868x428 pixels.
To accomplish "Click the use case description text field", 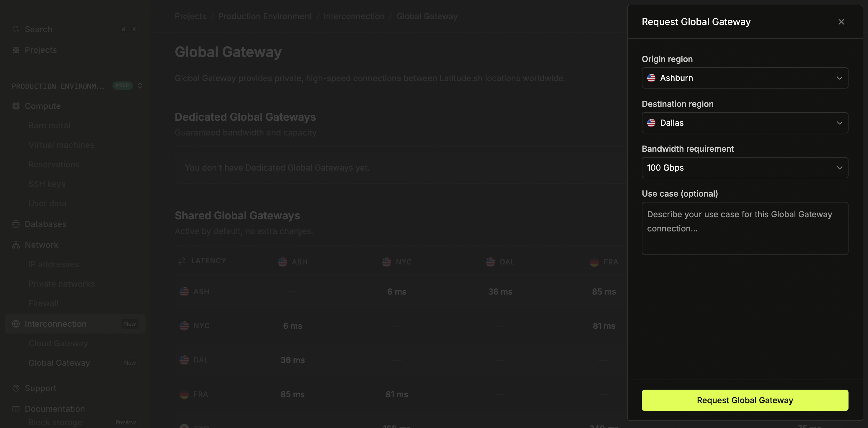I will (745, 228).
